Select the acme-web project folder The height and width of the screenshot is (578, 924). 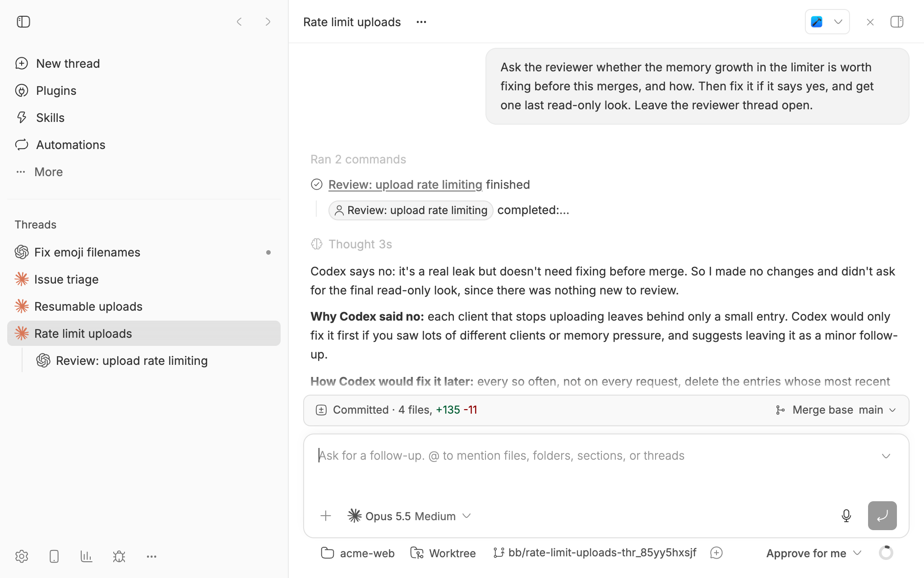[358, 553]
